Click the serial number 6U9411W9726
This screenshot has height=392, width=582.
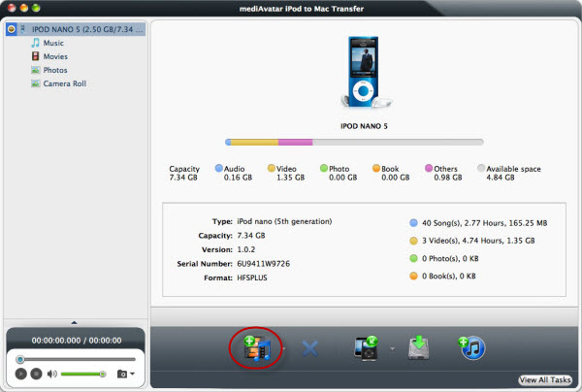pos(264,264)
